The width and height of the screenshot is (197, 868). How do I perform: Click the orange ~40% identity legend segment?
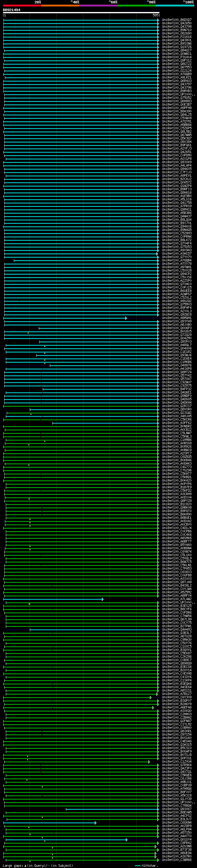[60, 6]
